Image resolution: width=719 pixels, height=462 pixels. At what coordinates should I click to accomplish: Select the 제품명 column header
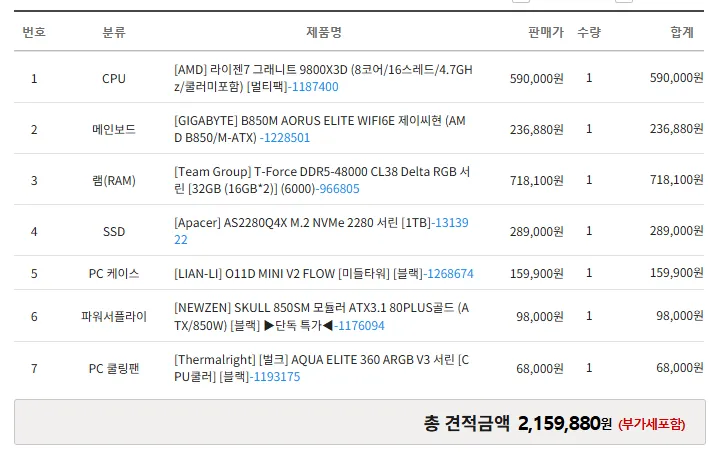(x=324, y=33)
